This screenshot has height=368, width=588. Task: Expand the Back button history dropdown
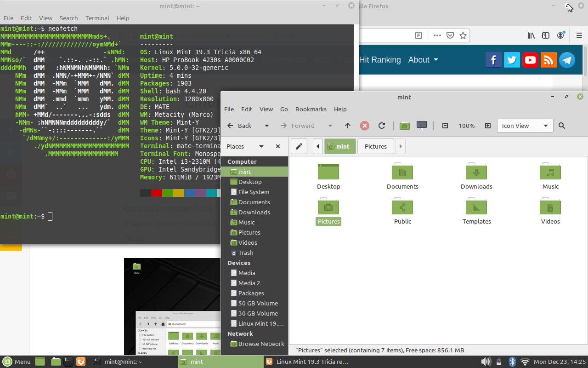click(x=266, y=126)
